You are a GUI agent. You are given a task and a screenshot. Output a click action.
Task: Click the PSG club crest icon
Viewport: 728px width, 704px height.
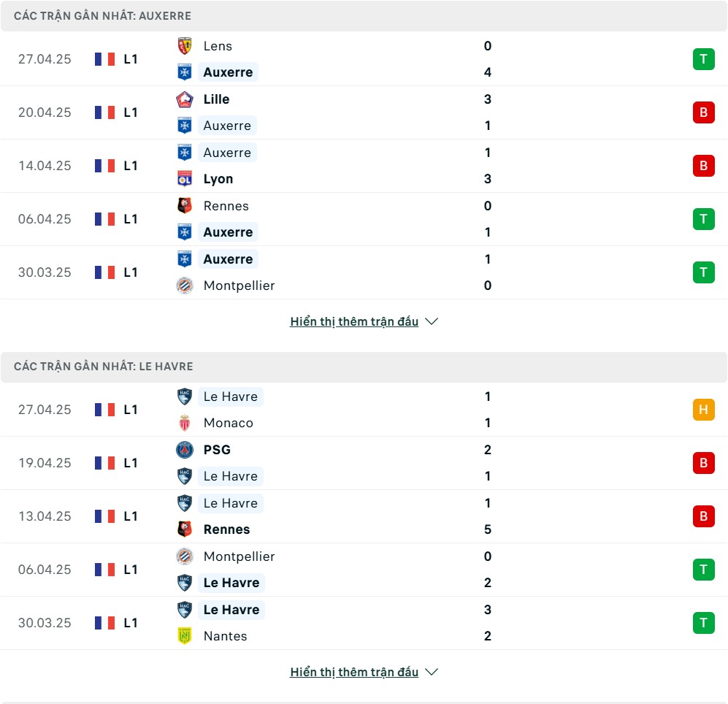point(184,450)
